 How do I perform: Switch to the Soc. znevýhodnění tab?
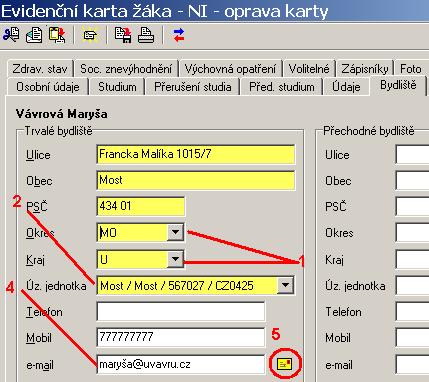tap(126, 69)
